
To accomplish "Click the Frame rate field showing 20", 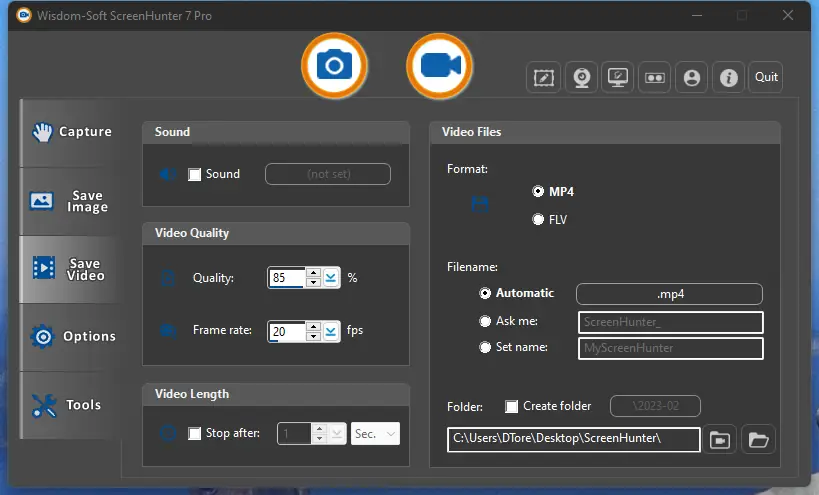I will pos(286,331).
